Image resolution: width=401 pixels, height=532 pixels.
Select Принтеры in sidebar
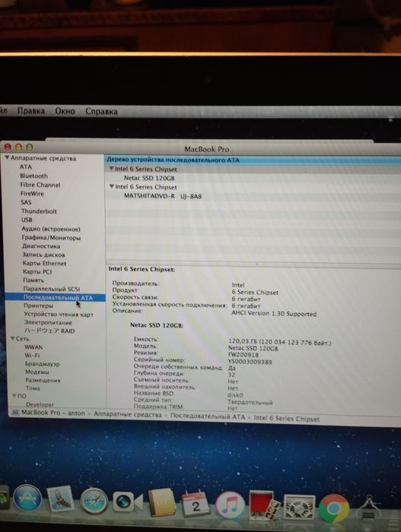tap(38, 306)
